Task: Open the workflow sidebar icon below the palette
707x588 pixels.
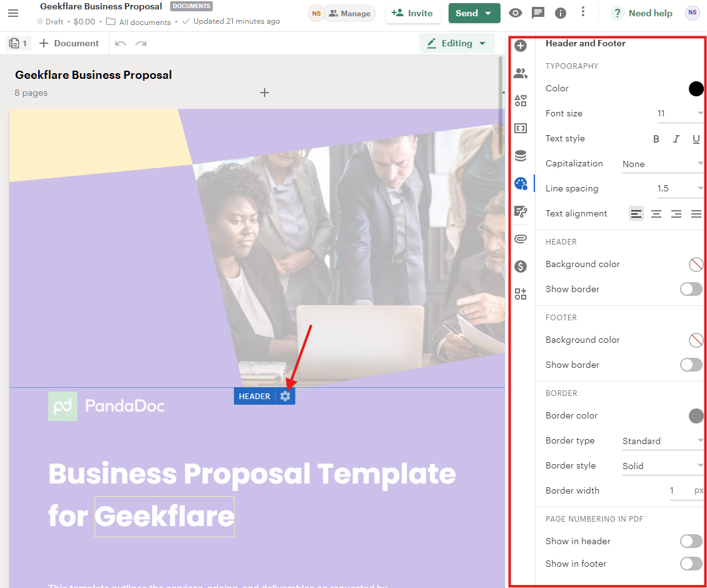Action: 521,211
